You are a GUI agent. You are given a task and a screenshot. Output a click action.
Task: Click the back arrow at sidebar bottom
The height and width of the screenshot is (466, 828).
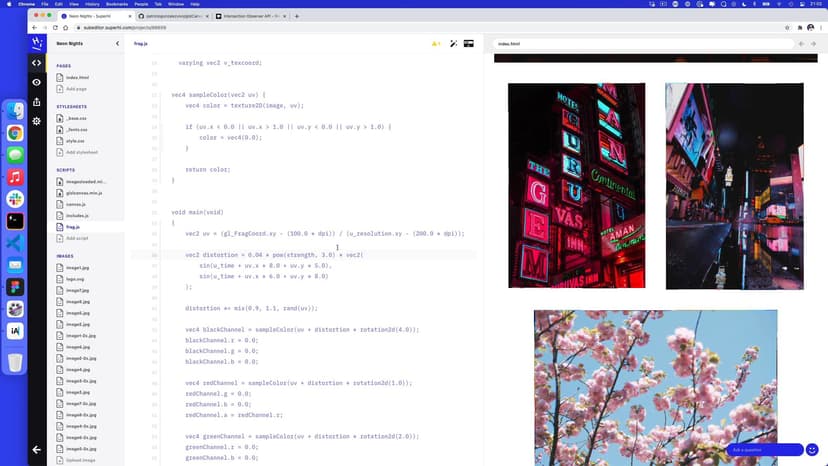coord(37,450)
